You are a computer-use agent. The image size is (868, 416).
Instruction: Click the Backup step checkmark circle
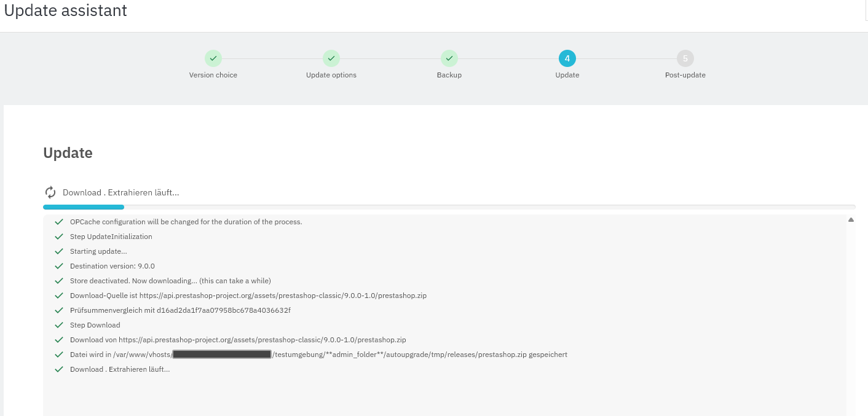pos(449,58)
